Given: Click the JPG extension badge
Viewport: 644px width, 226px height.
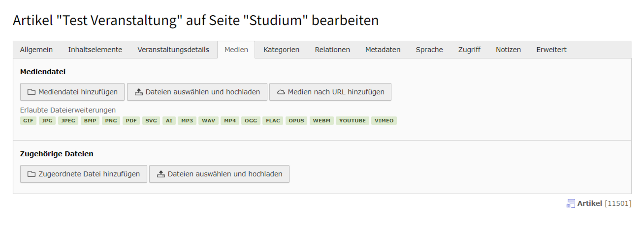Looking at the screenshot, I should 47,121.
